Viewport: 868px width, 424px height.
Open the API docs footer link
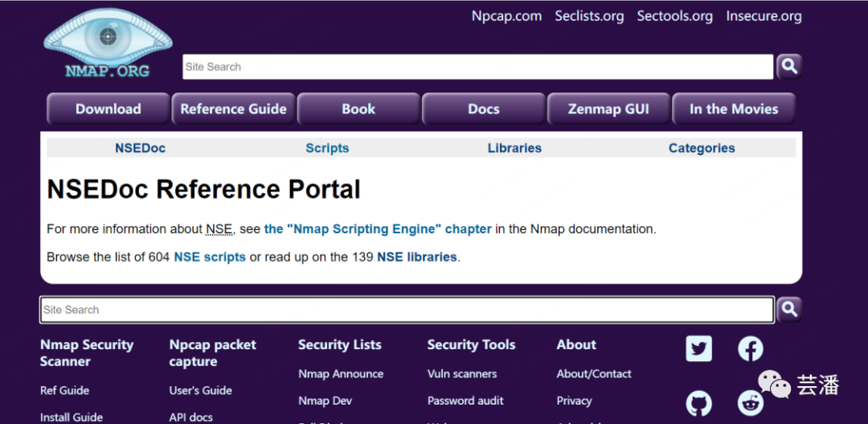191,418
